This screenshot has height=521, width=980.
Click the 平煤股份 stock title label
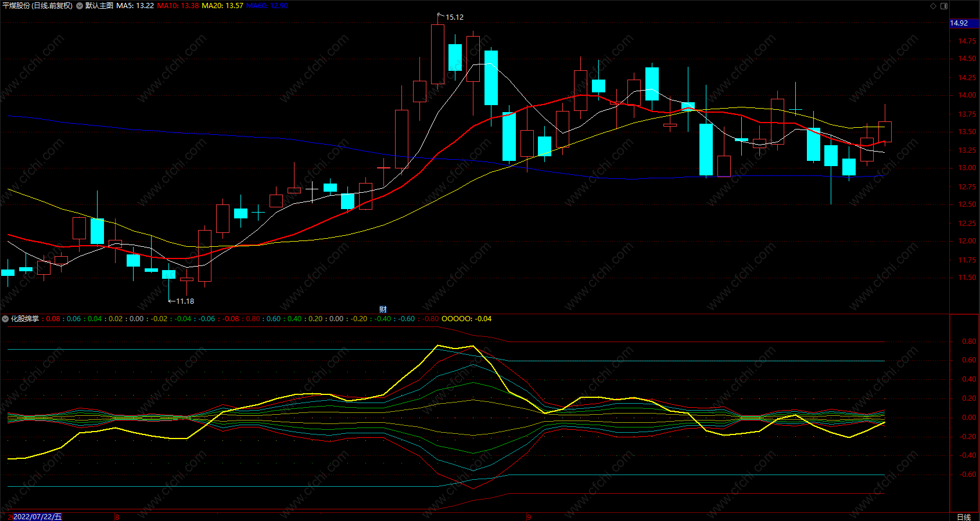[16, 6]
